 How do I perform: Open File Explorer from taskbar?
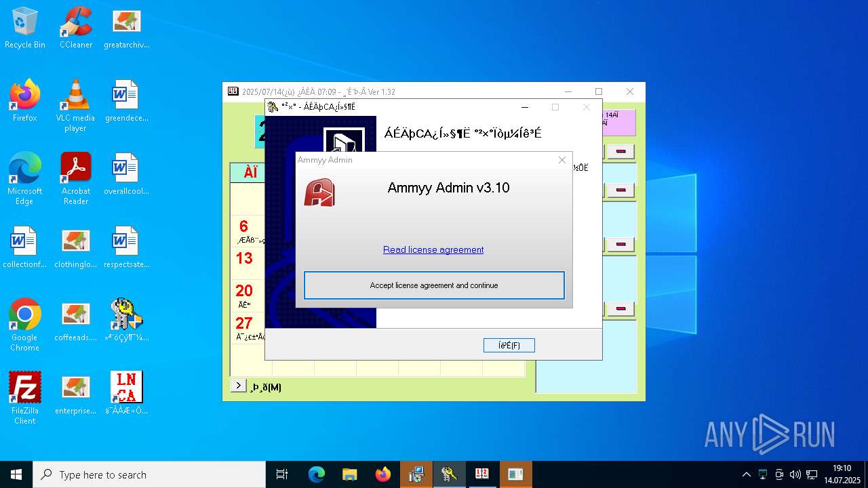pyautogui.click(x=349, y=474)
